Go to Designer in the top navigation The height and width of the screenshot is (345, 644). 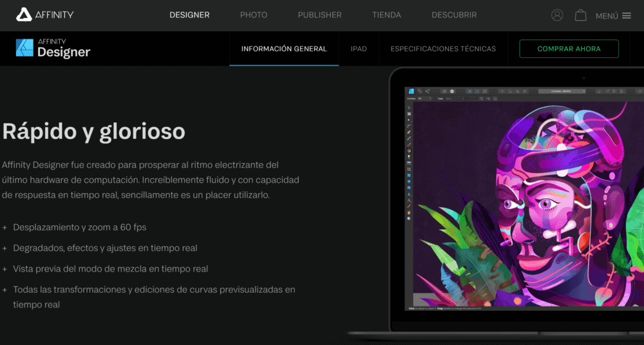point(189,15)
